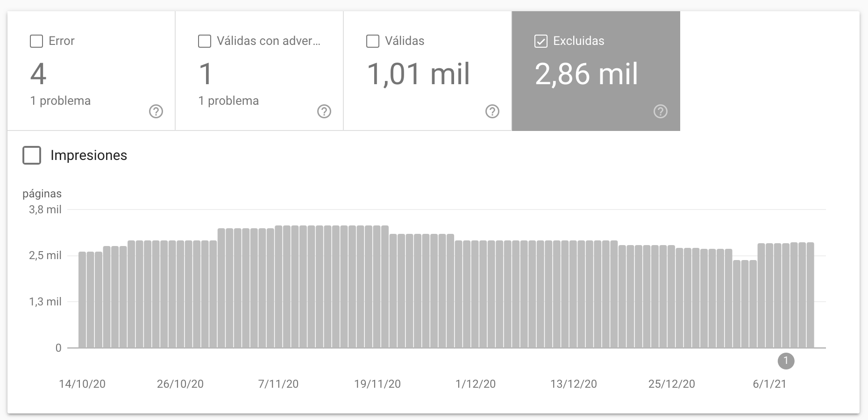Click the 1 problema text under Error
Image resolution: width=868 pixels, height=420 pixels.
click(x=60, y=101)
